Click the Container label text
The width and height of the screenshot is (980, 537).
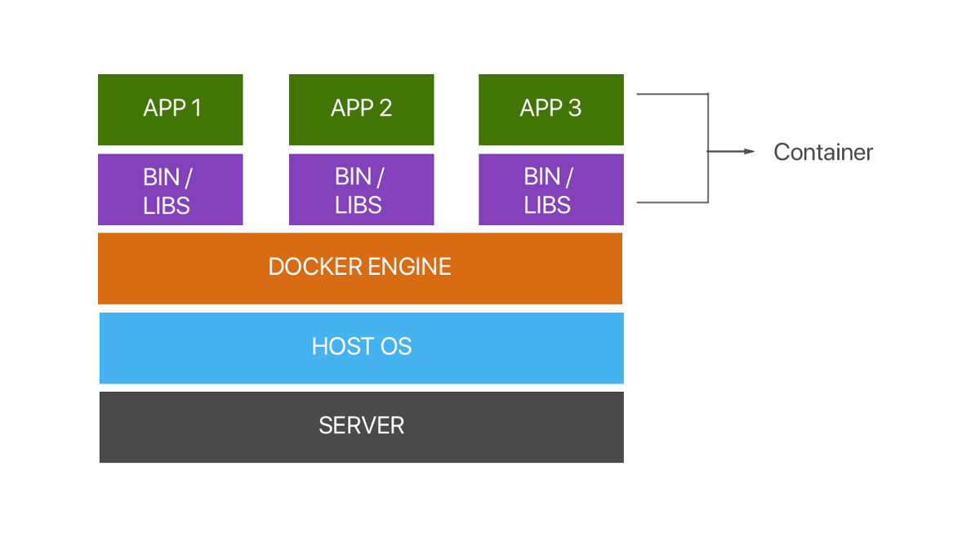823,152
